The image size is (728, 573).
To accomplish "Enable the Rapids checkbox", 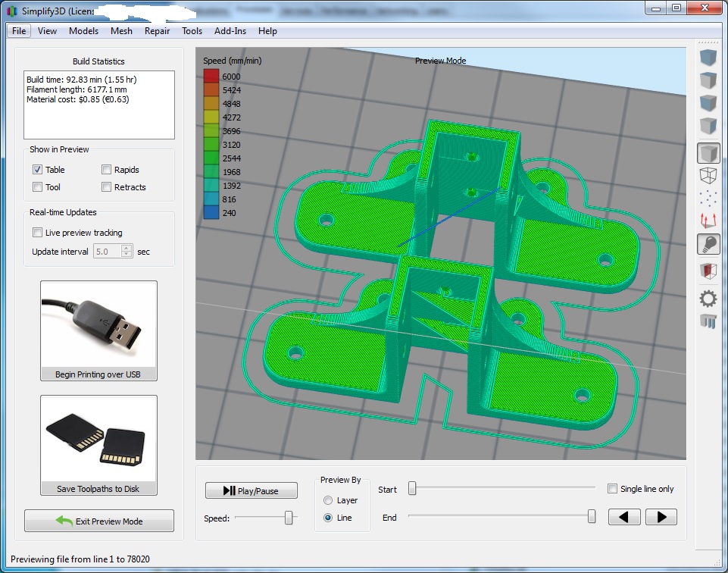I will [106, 170].
